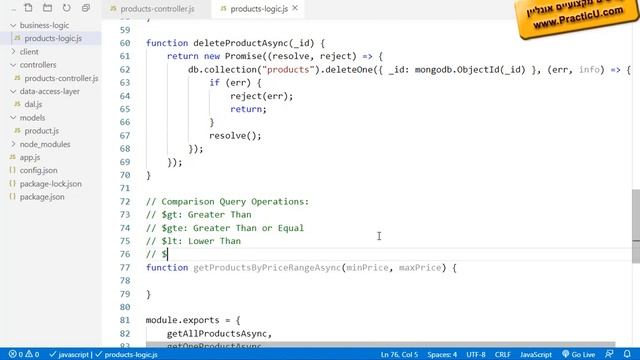Refresh the explorer tree
The image size is (640, 360).
tap(67, 8)
